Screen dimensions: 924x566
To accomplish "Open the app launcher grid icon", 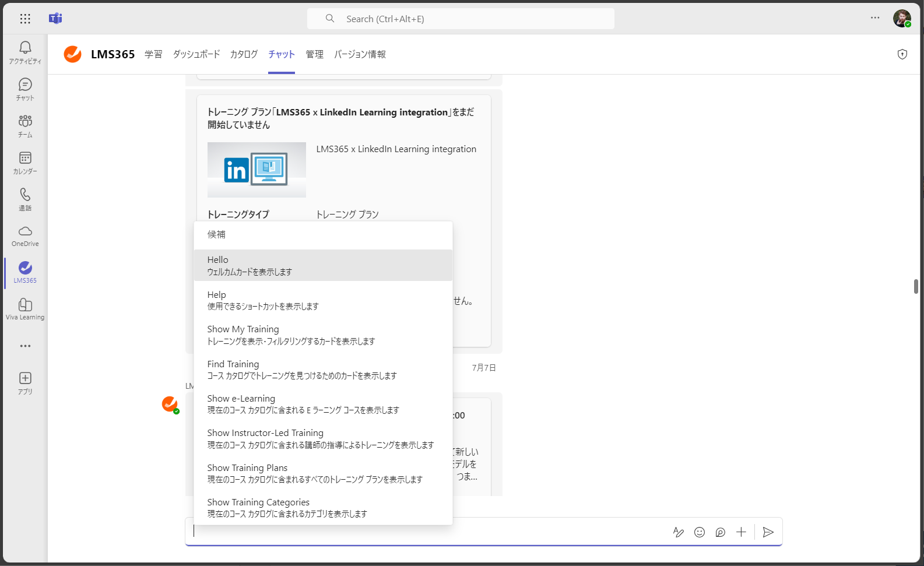I will (25, 19).
